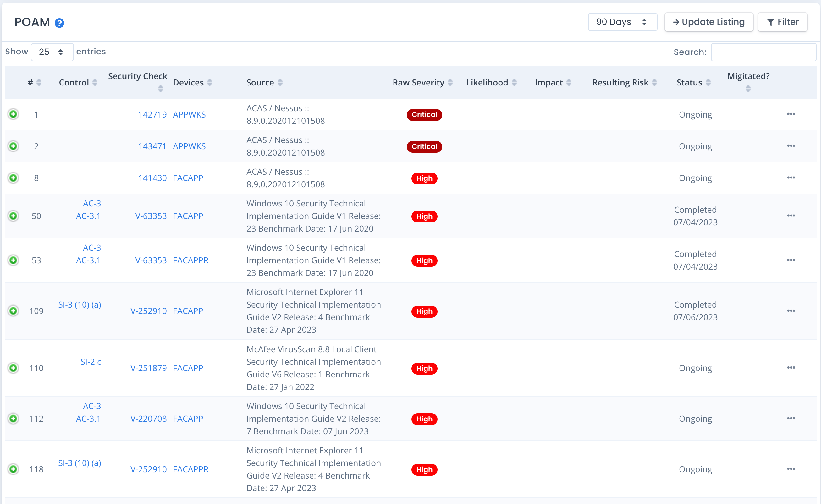Sort by Impact column arrows
The height and width of the screenshot is (504, 821).
tap(569, 82)
